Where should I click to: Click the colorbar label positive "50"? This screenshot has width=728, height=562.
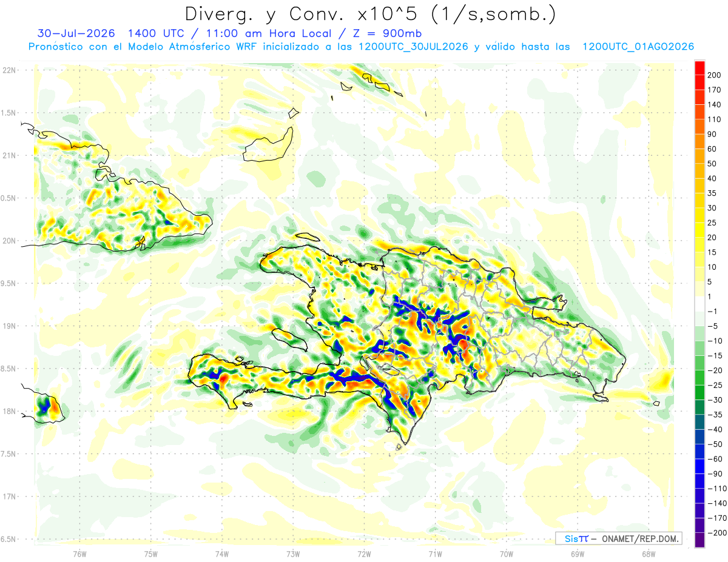[712, 164]
